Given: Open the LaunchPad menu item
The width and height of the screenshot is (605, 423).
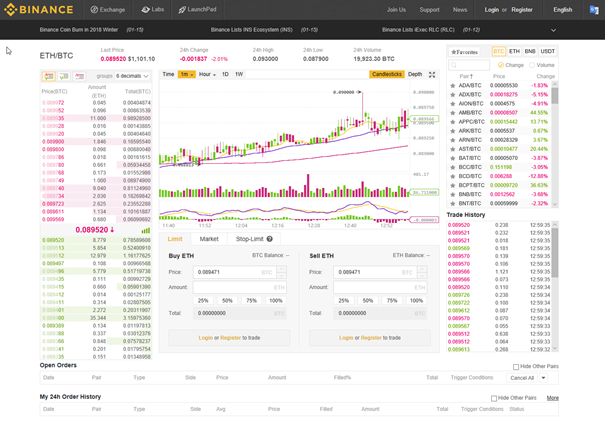Looking at the screenshot, I should (x=197, y=10).
